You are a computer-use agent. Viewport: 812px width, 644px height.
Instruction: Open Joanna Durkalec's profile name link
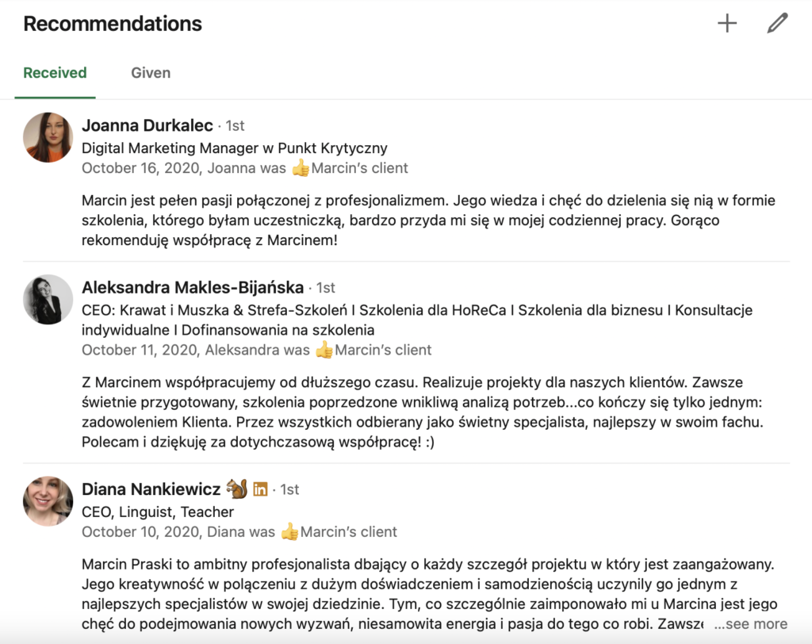(147, 125)
